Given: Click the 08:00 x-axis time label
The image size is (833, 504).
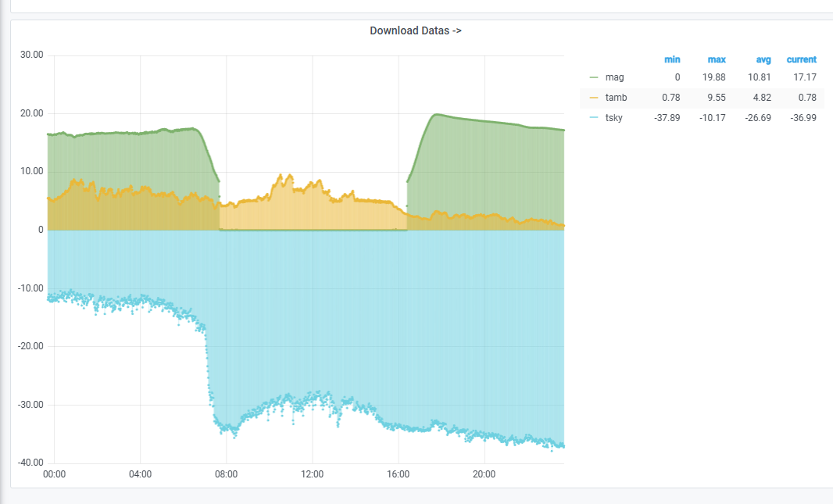Looking at the screenshot, I should [x=226, y=474].
